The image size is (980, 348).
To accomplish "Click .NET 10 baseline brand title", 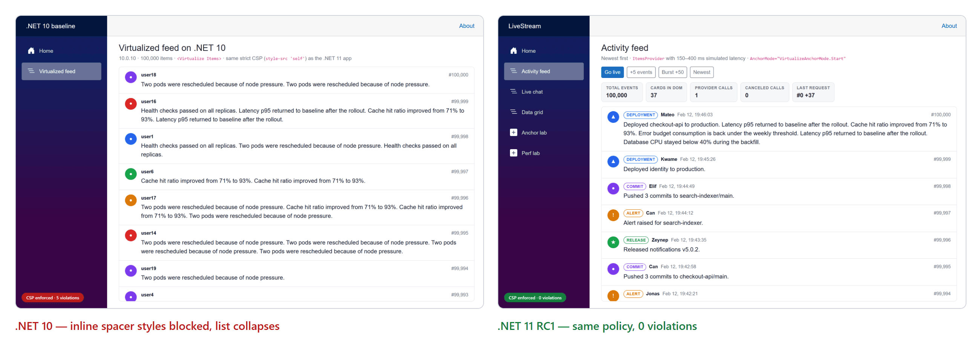I will 51,26.
